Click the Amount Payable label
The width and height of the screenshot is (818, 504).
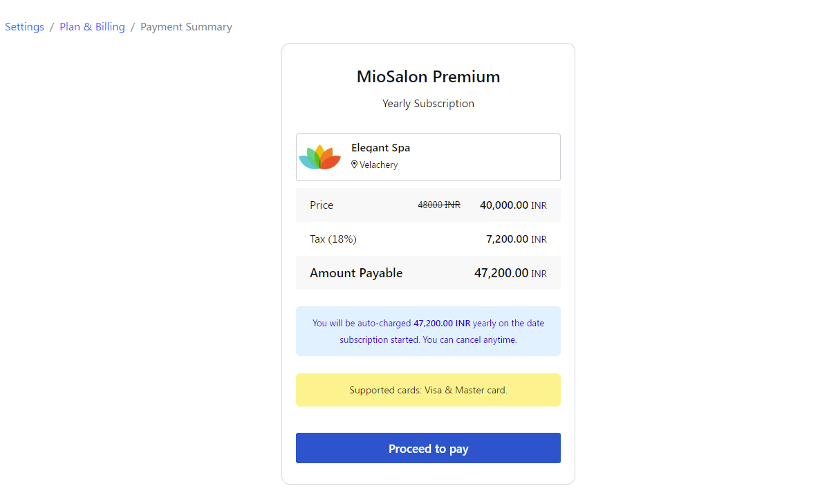[x=356, y=273]
